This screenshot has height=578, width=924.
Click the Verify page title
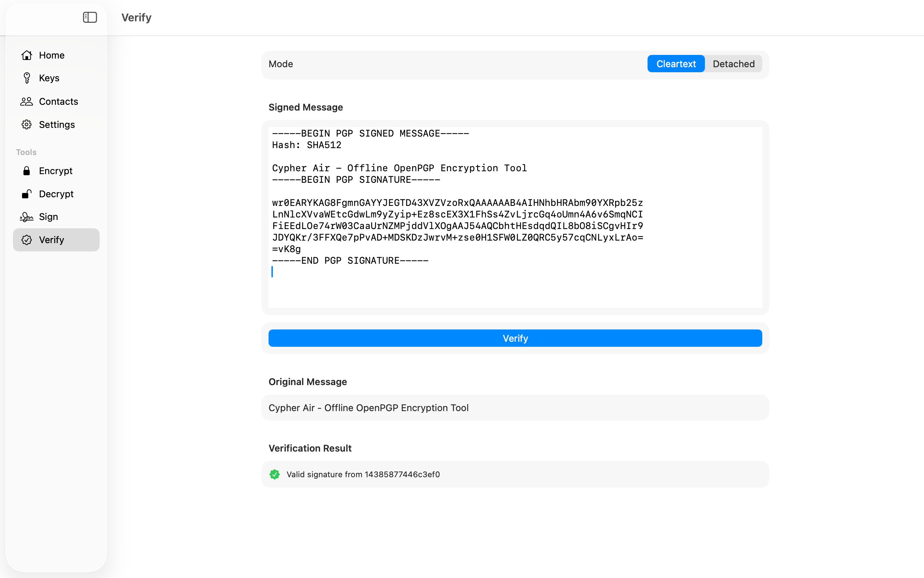[136, 18]
